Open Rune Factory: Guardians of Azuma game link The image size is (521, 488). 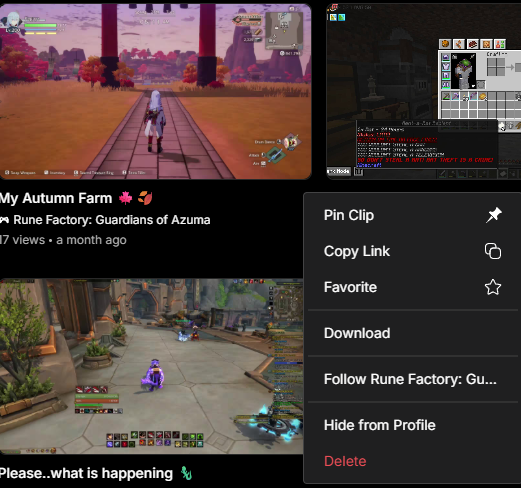112,220
